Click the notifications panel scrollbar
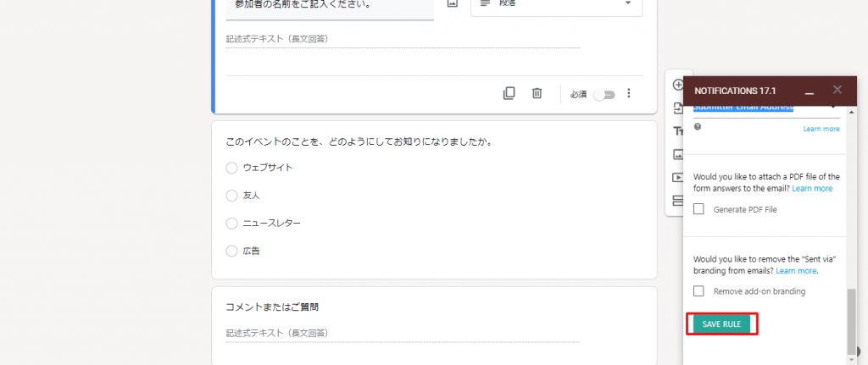Viewport: 868px width, 365px height. coord(852,320)
